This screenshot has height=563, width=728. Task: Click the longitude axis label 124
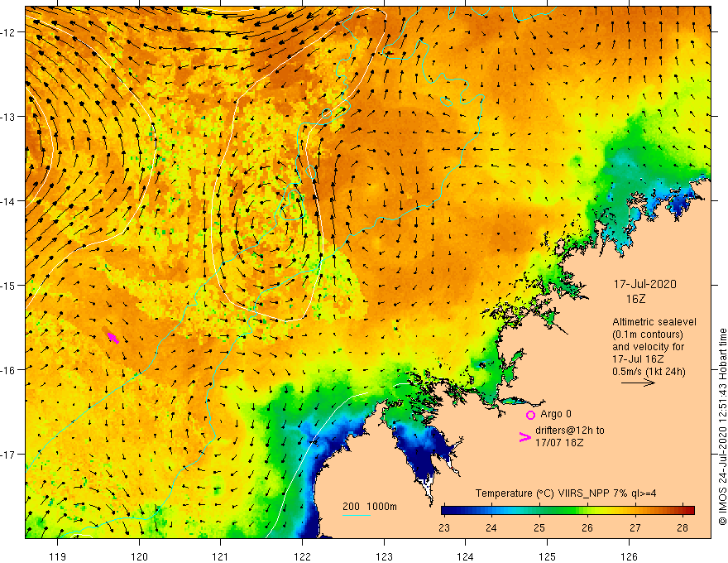point(465,556)
